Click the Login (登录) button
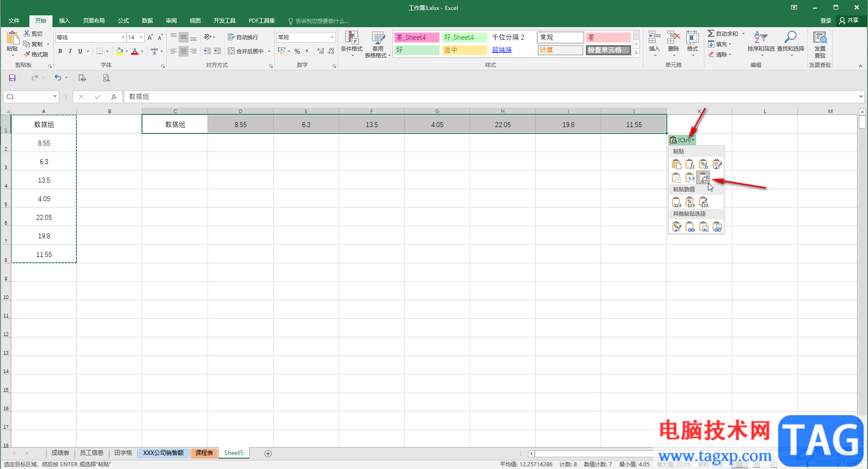The width and height of the screenshot is (868, 469). click(x=826, y=21)
